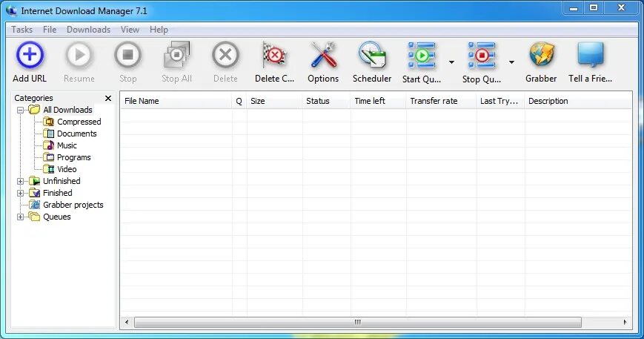
Task: Sort by Status column header
Action: tap(327, 101)
